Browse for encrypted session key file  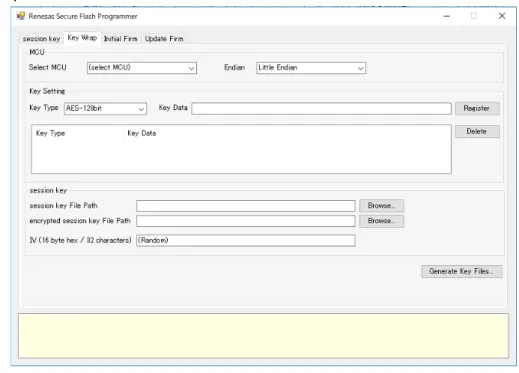381,221
